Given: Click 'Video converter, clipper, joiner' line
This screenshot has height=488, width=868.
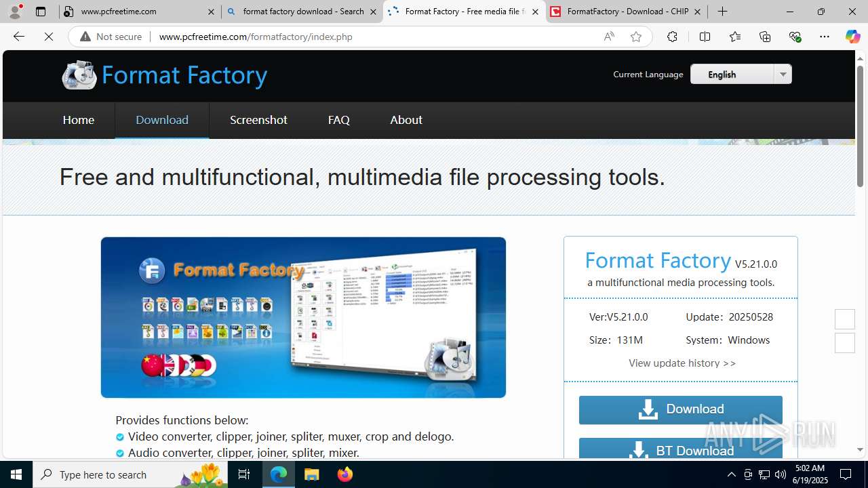Looking at the screenshot, I should [x=291, y=436].
